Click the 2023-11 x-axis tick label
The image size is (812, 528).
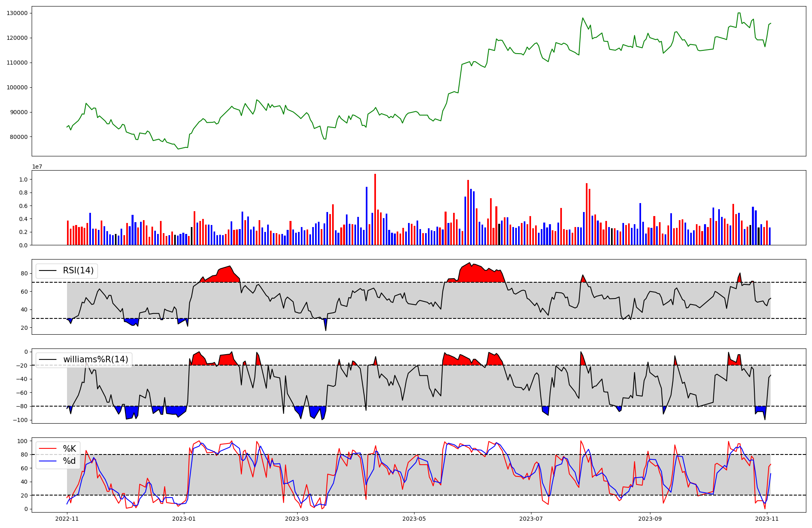(767, 519)
